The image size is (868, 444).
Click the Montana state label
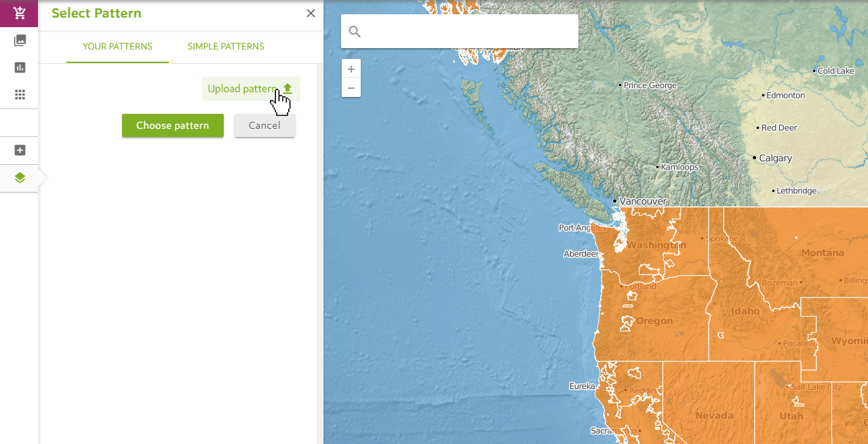coord(823,253)
